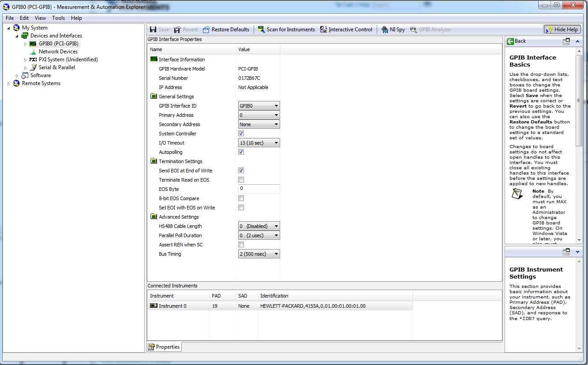This screenshot has height=365, width=588.
Task: Click the PAD column header
Action: tap(223, 296)
